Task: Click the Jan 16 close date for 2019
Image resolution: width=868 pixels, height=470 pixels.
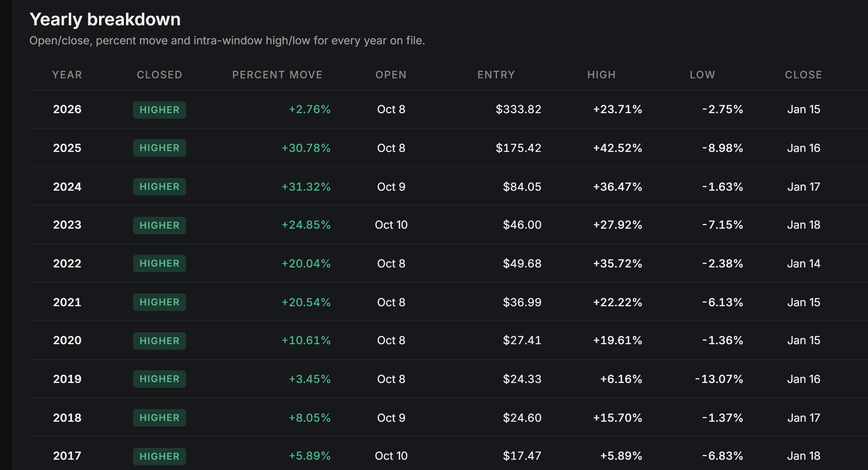Action: click(x=803, y=379)
